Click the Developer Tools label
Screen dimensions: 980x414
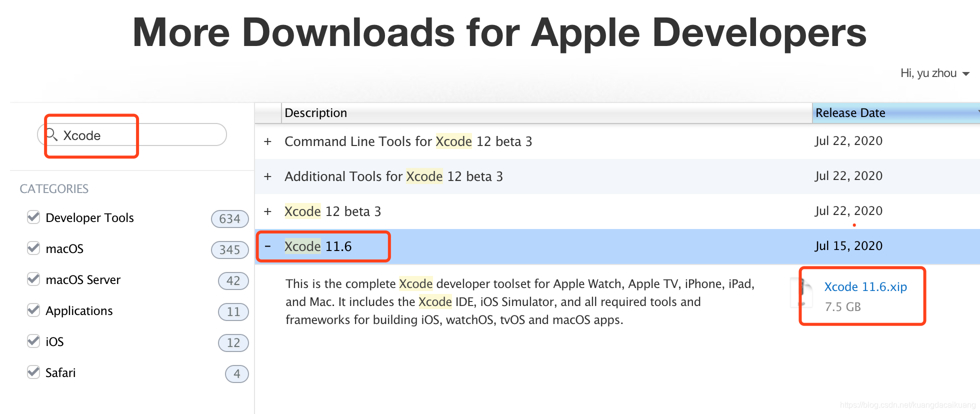(x=89, y=218)
